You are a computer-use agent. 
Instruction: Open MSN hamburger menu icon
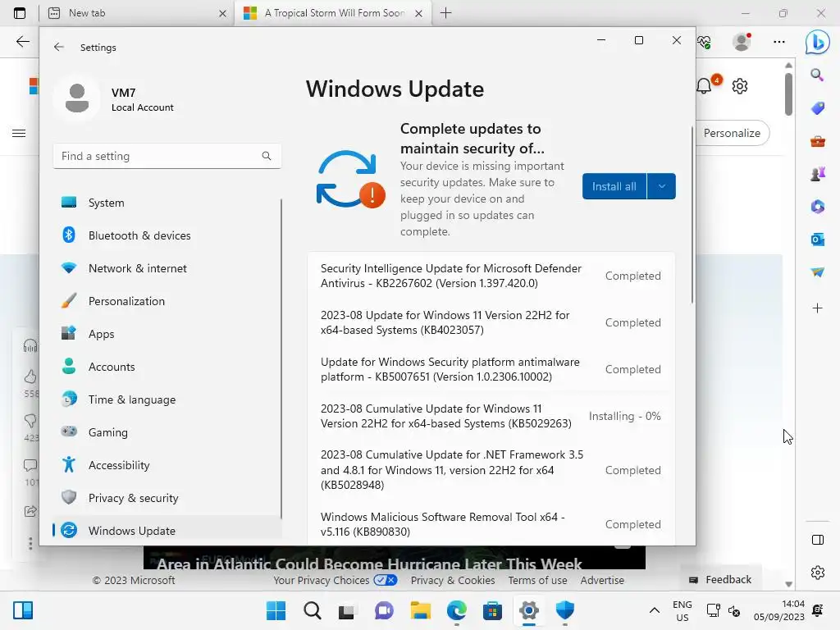pyautogui.click(x=19, y=133)
